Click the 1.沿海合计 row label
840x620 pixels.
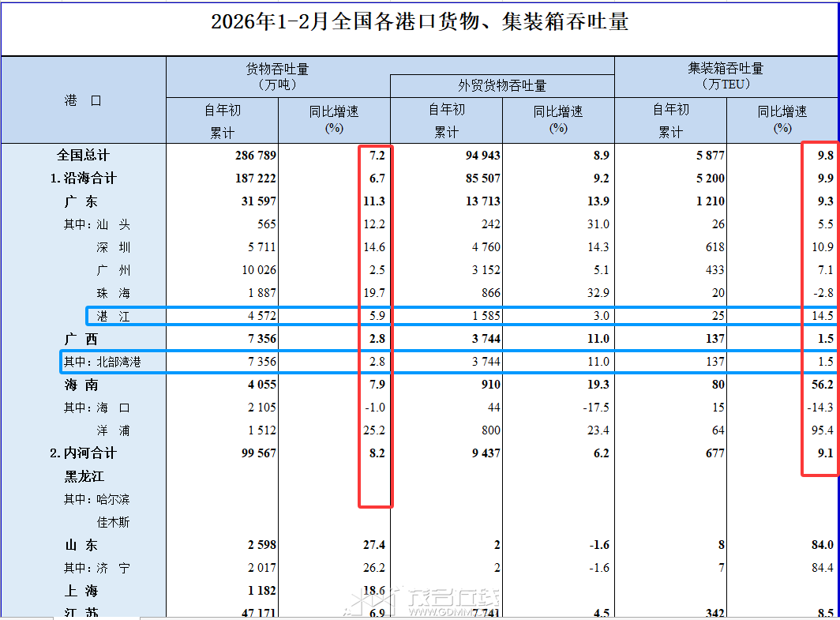tap(83, 178)
